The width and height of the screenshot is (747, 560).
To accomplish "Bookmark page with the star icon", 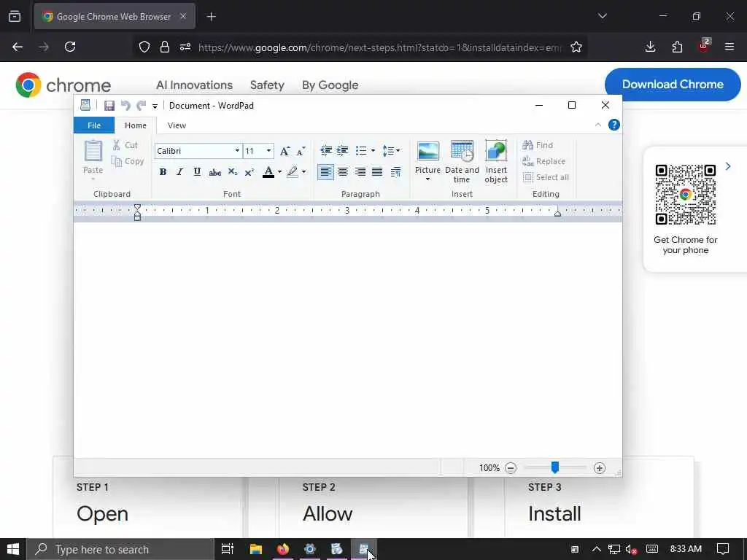I will click(x=576, y=47).
